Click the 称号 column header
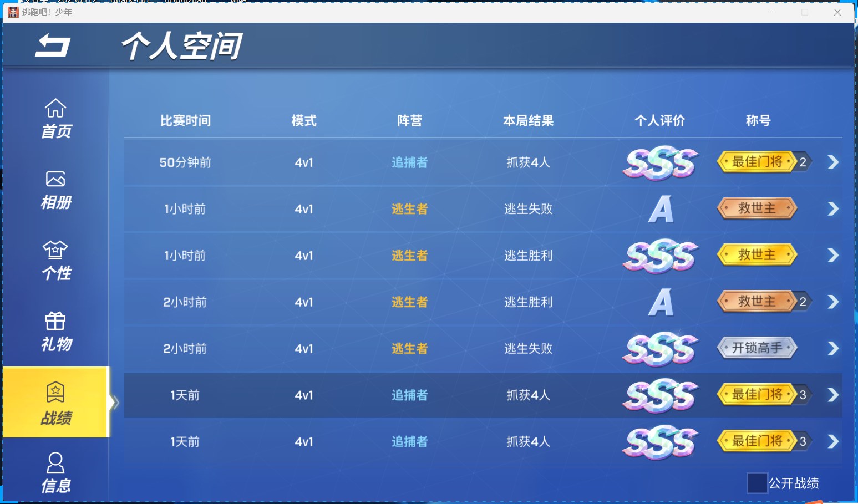858x504 pixels. tap(758, 121)
